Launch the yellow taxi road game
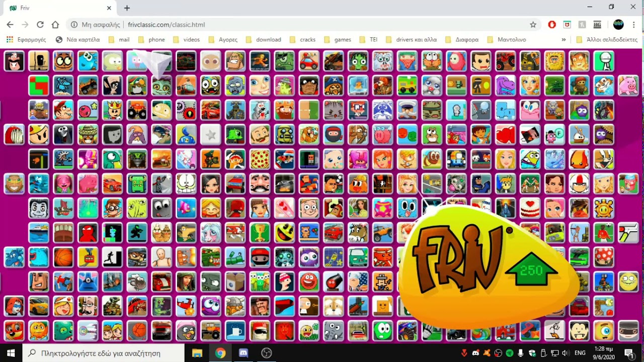 coord(433,184)
